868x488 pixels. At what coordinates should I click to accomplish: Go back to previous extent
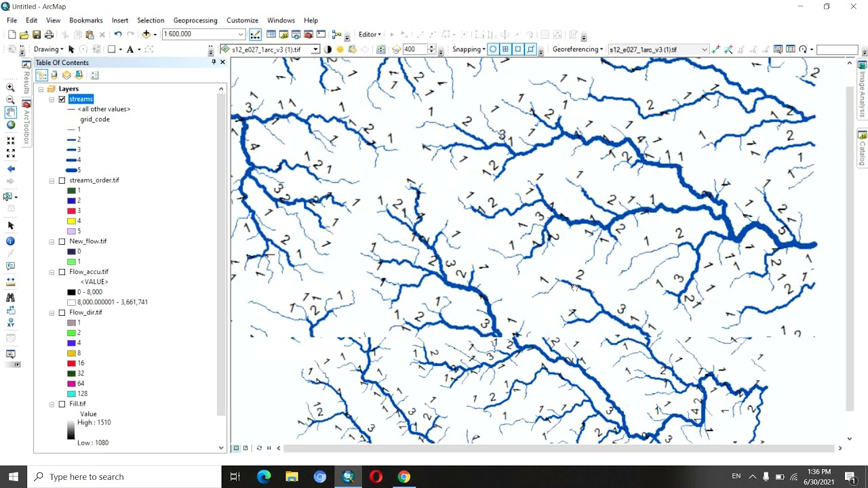tap(10, 169)
